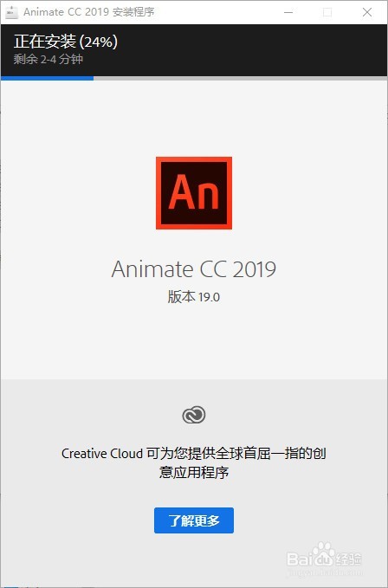Click the Animate CC 2019 product name
388x588 pixels.
194,268
